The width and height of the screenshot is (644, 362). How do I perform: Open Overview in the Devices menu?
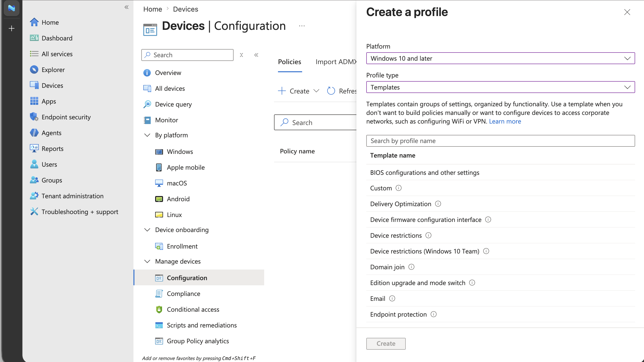[168, 73]
